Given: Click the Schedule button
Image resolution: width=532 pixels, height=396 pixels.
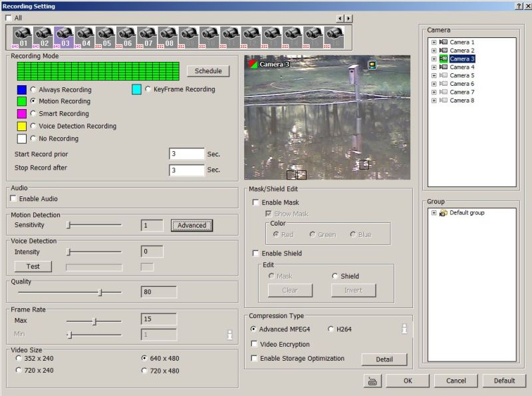Looking at the screenshot, I should point(208,71).
